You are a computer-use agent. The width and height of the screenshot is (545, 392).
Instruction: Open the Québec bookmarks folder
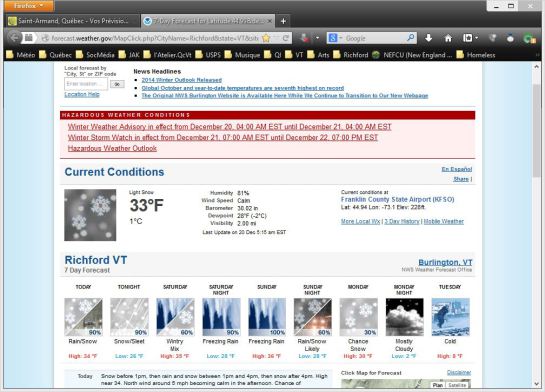(55, 55)
